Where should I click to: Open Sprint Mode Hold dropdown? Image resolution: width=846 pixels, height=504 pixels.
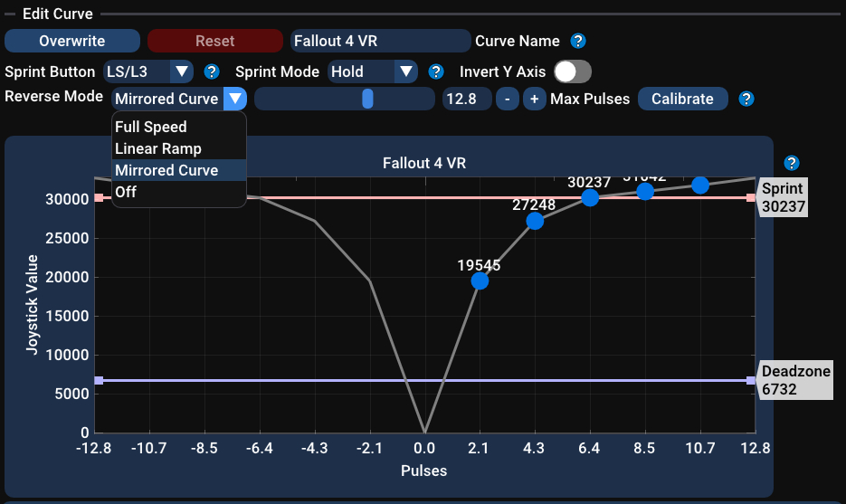click(372, 71)
